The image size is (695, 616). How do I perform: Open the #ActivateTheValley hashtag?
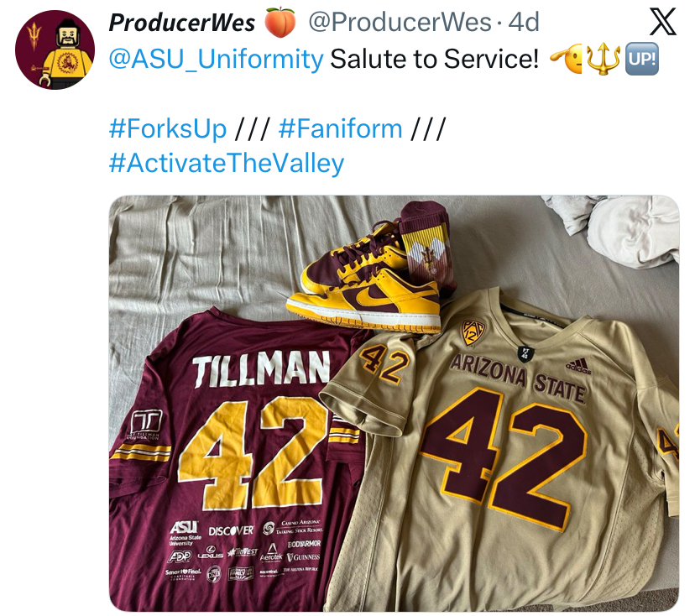tap(227, 163)
